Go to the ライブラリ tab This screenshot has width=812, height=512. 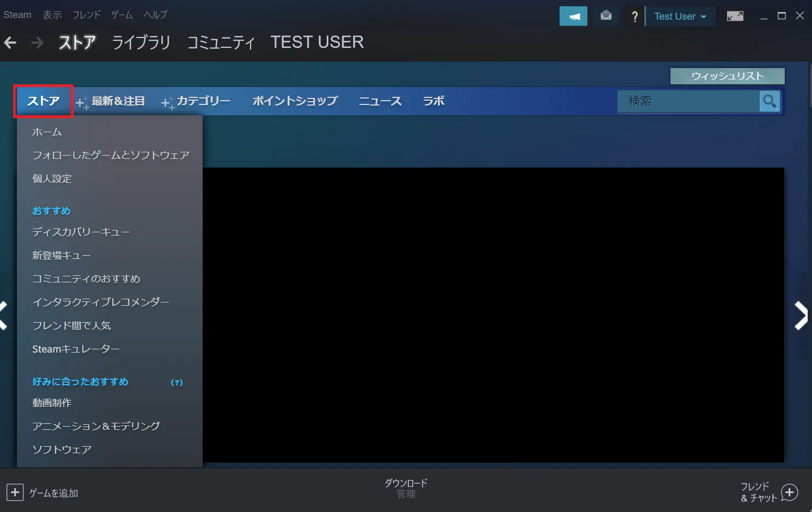(141, 42)
